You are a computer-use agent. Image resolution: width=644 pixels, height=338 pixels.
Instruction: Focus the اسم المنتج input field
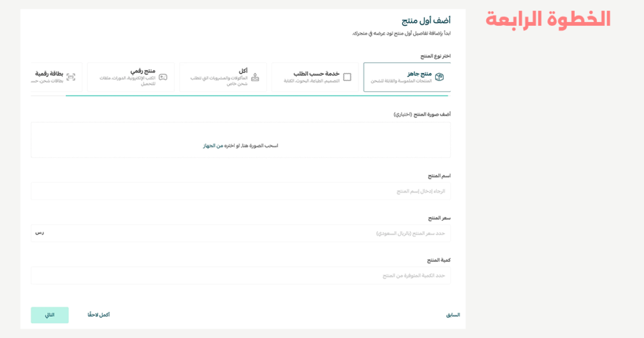(x=241, y=191)
